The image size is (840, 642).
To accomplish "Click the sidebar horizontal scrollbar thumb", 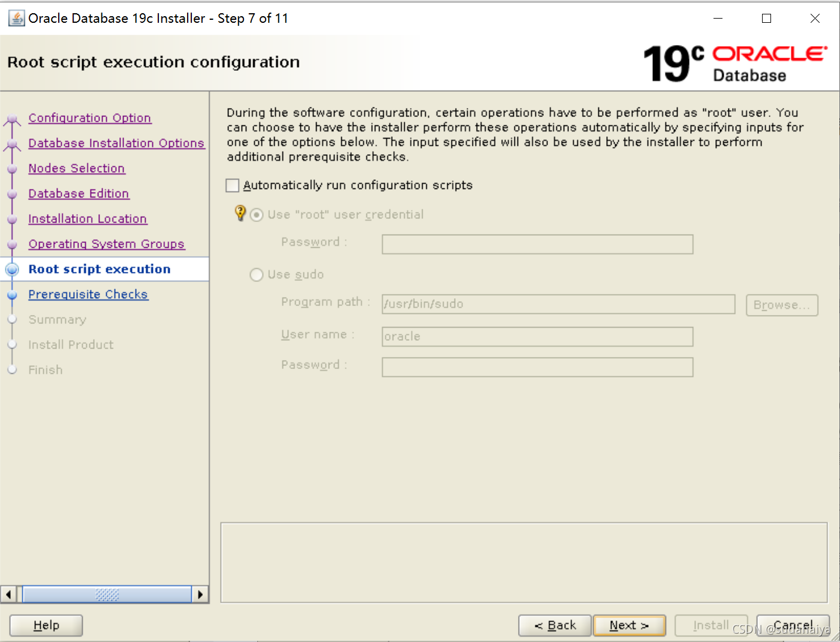I will coord(107,595).
